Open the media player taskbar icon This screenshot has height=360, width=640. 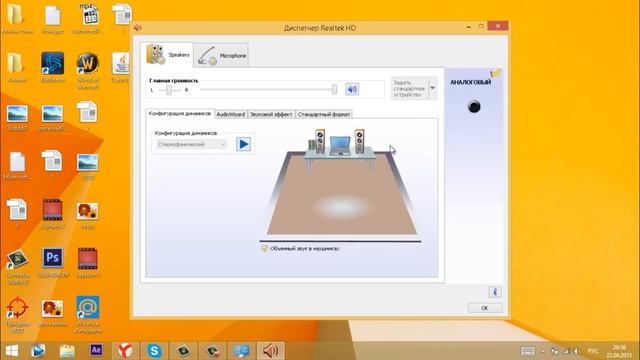coord(38,351)
